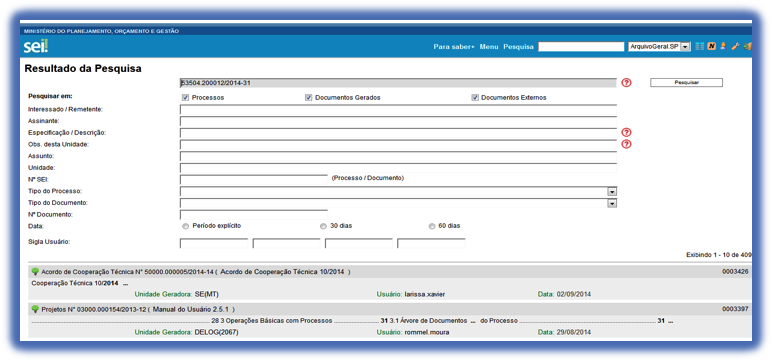Open the Menu item in header
Viewport: 772px width, 361px height.
(489, 47)
